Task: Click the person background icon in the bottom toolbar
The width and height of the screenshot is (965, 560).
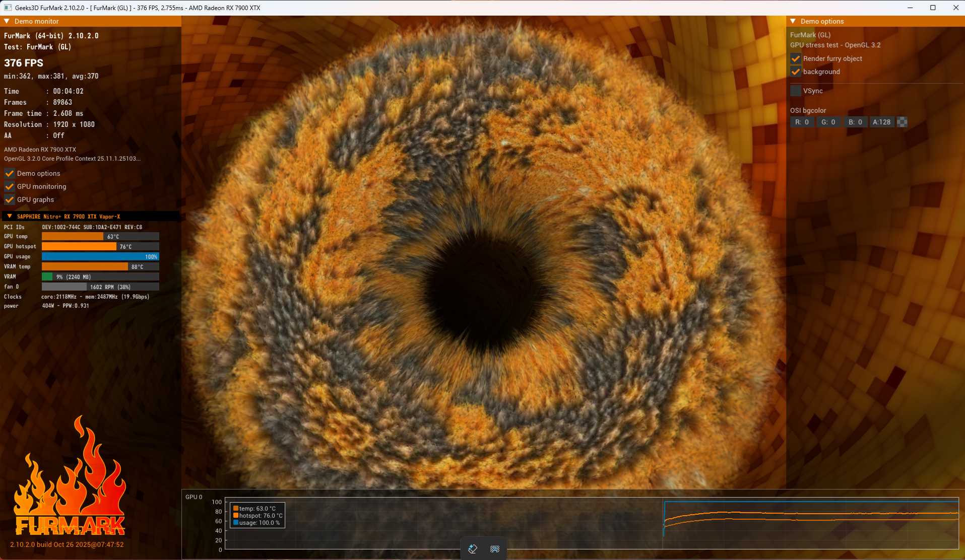Action: click(x=495, y=549)
